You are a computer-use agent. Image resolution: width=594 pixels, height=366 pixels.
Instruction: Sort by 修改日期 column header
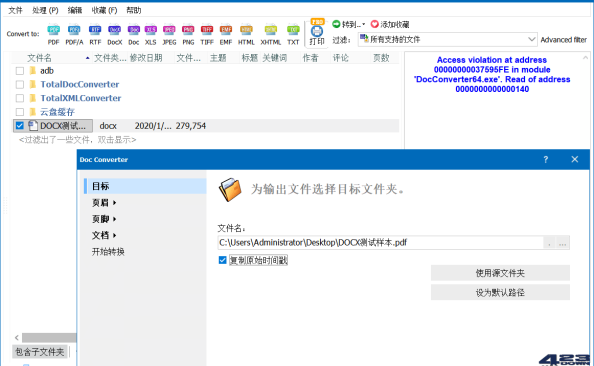146,58
